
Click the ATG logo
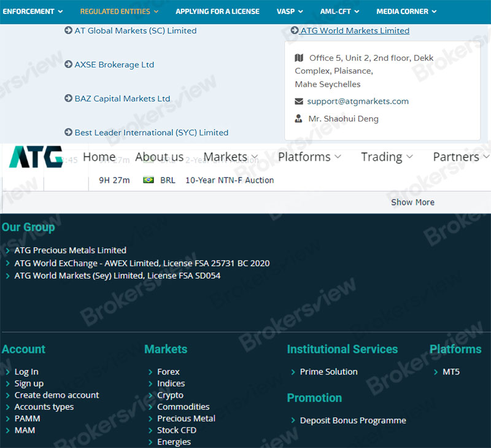point(36,157)
